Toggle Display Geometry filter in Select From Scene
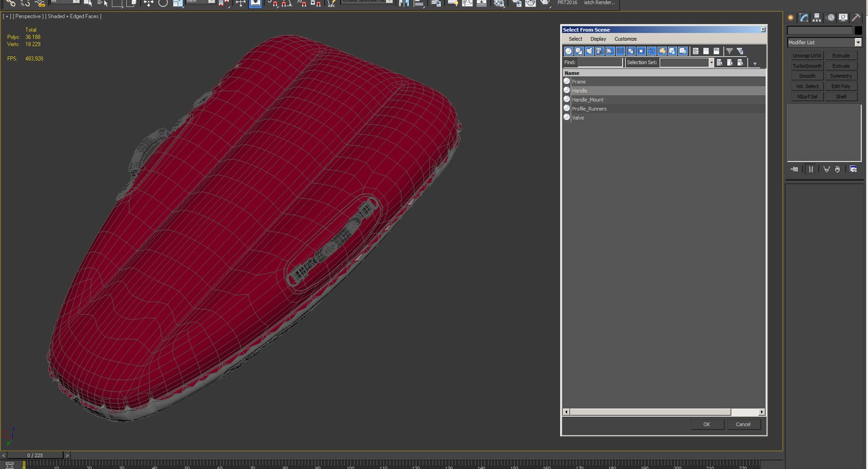Image resolution: width=868 pixels, height=469 pixels. tap(568, 51)
